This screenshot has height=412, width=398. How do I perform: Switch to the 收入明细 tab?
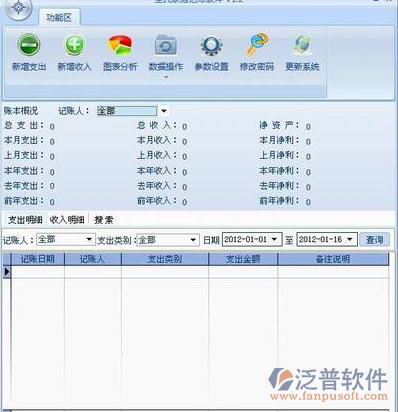(x=67, y=220)
